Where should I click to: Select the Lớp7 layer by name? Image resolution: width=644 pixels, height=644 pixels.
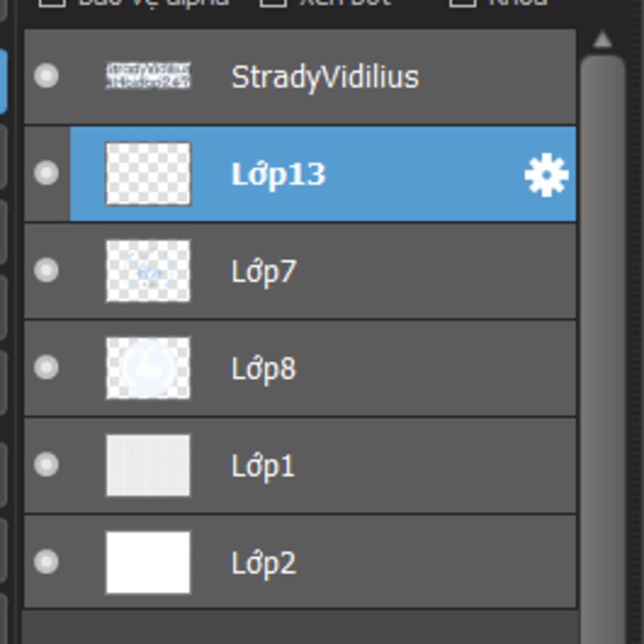[x=264, y=272]
